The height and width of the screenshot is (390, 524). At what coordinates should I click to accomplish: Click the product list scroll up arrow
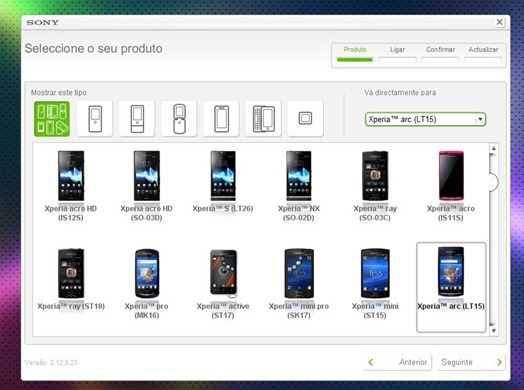tap(494, 148)
